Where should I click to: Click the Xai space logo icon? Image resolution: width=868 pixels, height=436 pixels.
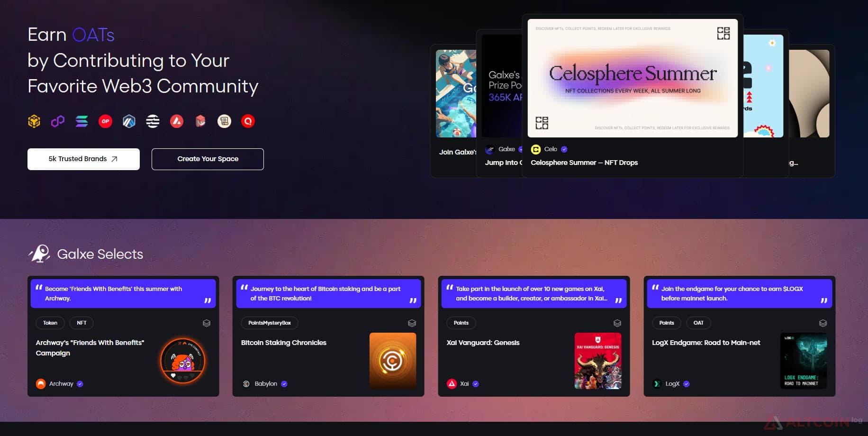tap(452, 384)
